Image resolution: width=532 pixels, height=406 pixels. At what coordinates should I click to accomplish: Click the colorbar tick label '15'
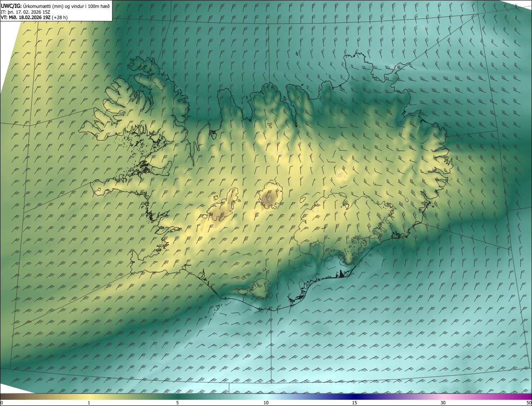click(355, 403)
